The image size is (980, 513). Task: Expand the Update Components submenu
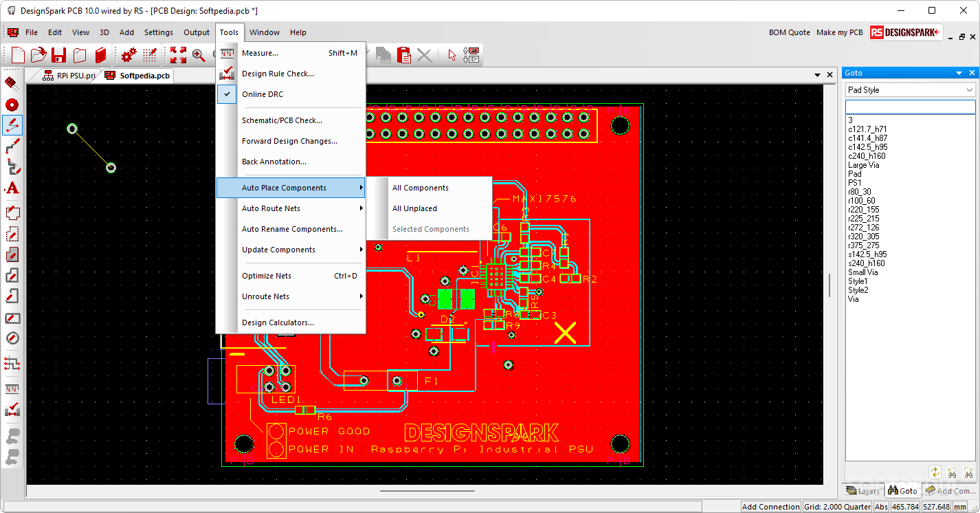point(291,250)
